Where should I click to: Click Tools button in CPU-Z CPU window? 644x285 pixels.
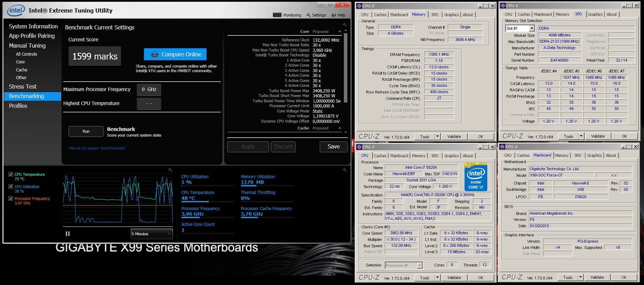pyautogui.click(x=425, y=278)
